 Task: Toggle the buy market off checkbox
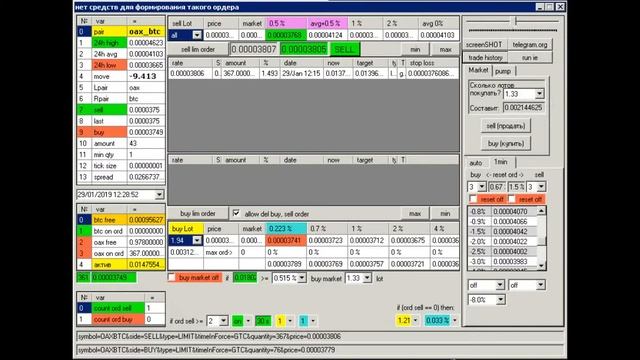pos(172,278)
